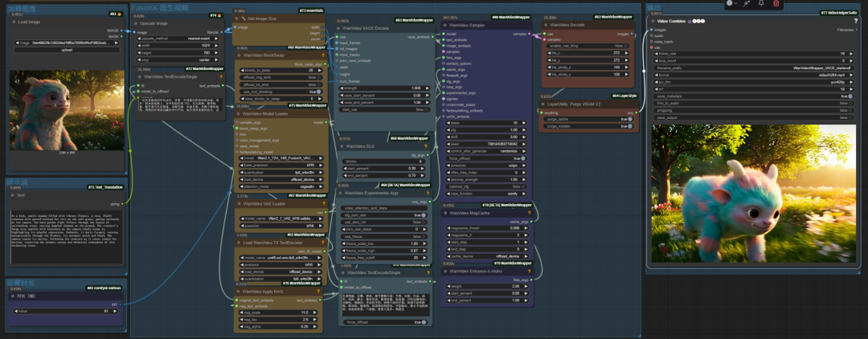Open help on WanVideo MagCache node

529,213
